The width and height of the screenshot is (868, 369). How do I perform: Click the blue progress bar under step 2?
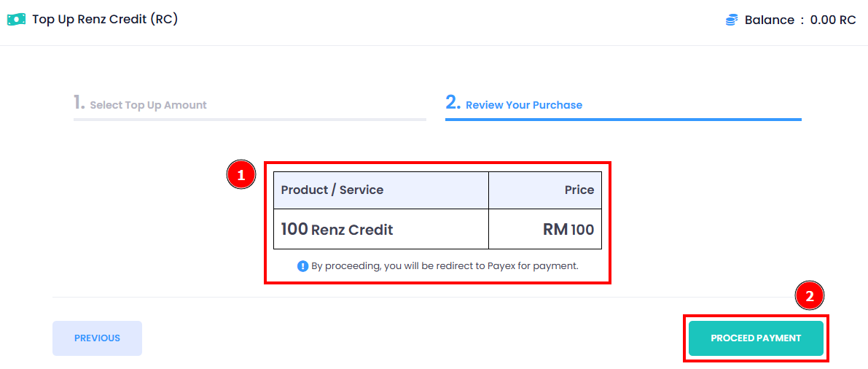623,119
